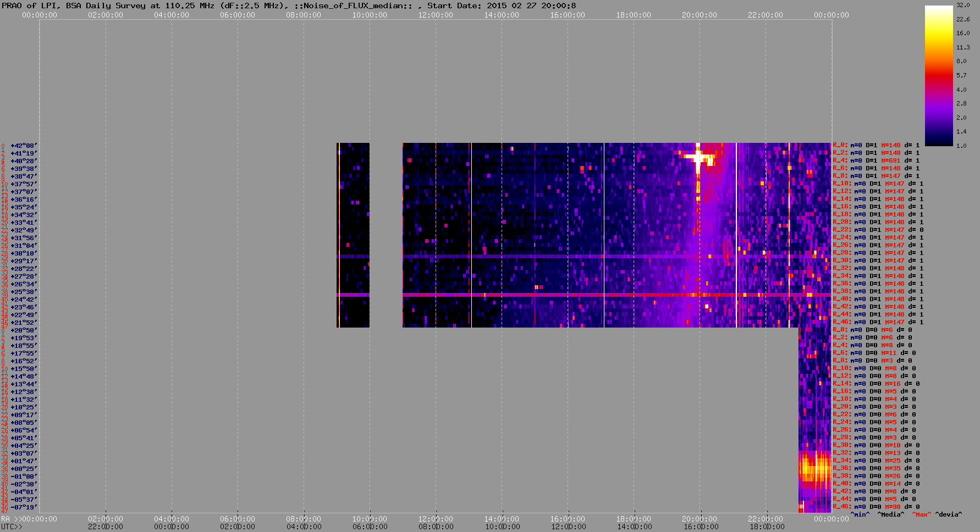Click the stats row containing 'M=10'
Viewport: 980px width, 532px height.
(x=876, y=445)
